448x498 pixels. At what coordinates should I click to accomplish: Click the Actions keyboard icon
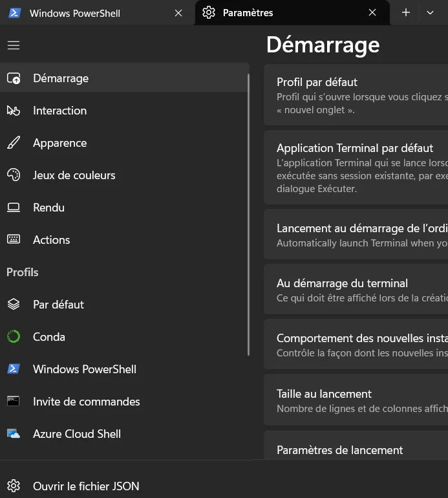[14, 239]
